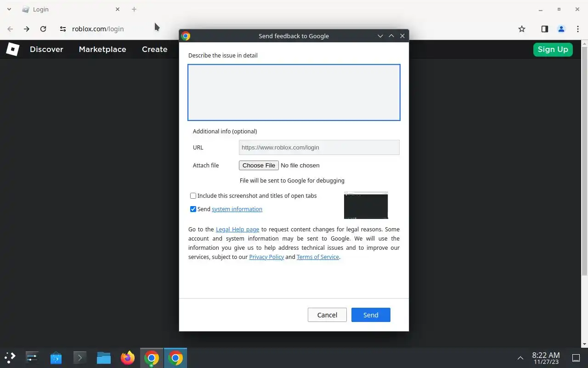Click the taskbar clock 8:22 AM
This screenshot has height=368, width=588.
pos(546,355)
